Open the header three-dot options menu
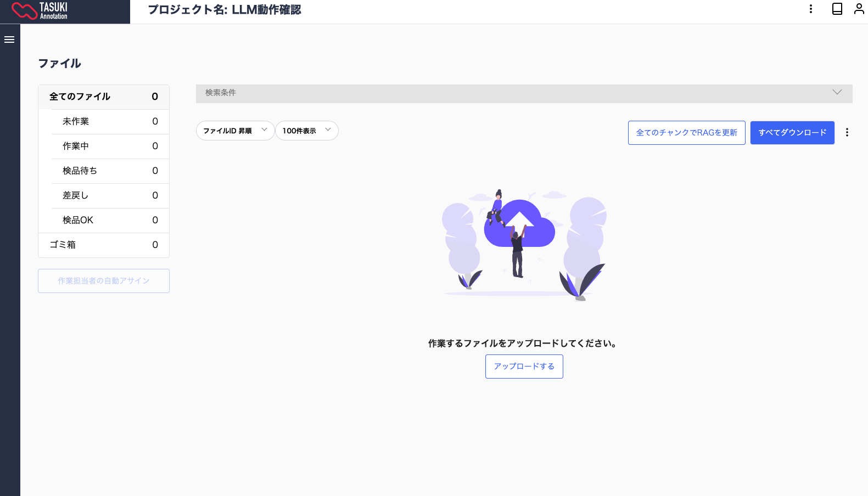This screenshot has width=868, height=496. pos(810,9)
